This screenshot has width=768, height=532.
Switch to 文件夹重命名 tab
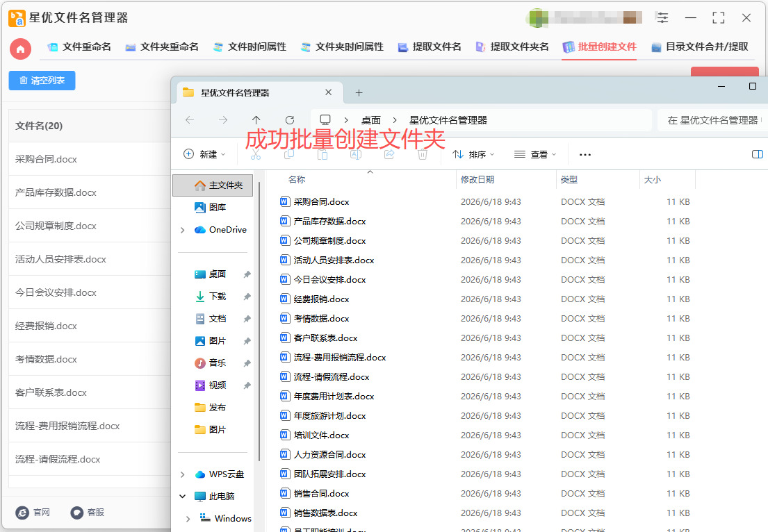(162, 47)
